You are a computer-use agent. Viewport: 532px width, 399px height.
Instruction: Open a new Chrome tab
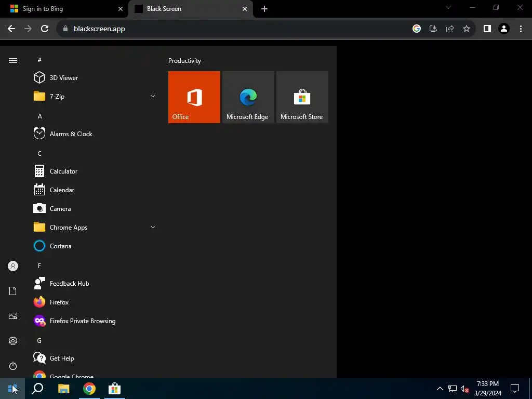(264, 9)
